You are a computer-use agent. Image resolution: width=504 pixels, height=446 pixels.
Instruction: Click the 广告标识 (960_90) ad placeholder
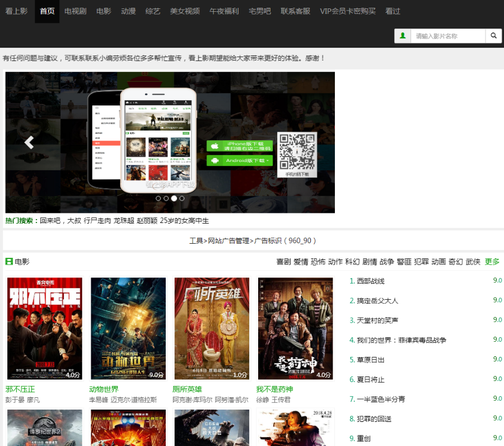pyautogui.click(x=253, y=241)
